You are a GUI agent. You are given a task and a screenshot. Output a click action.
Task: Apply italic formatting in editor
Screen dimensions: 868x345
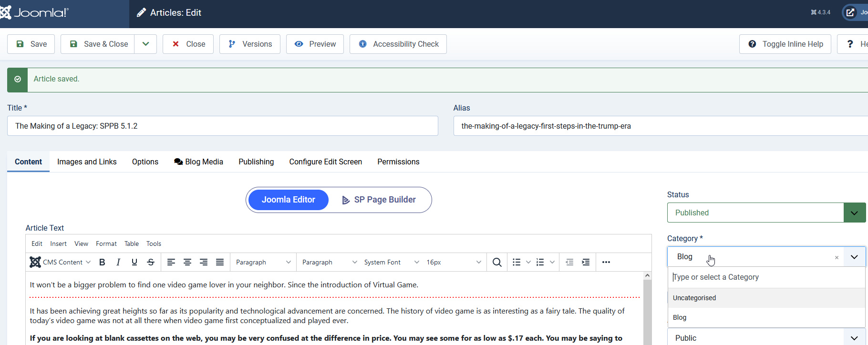tap(118, 262)
